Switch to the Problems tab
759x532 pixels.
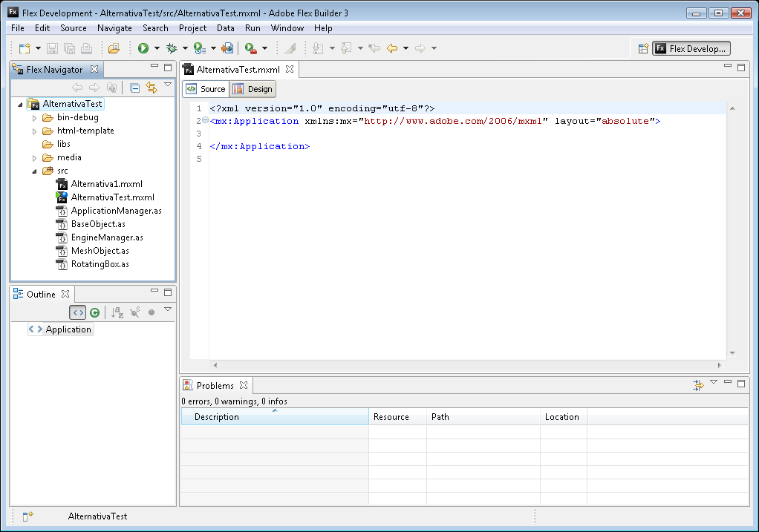(x=215, y=385)
